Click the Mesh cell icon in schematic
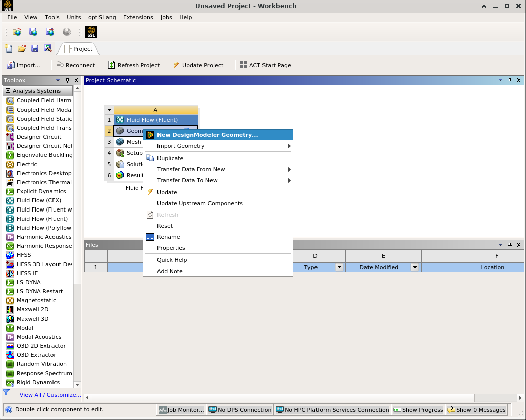This screenshot has height=420, width=526. [x=120, y=142]
